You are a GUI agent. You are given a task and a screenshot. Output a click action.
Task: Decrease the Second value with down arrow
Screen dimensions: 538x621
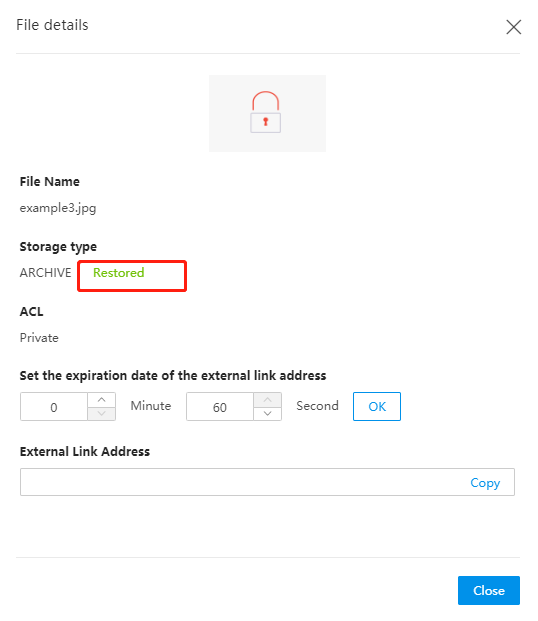pyautogui.click(x=267, y=413)
